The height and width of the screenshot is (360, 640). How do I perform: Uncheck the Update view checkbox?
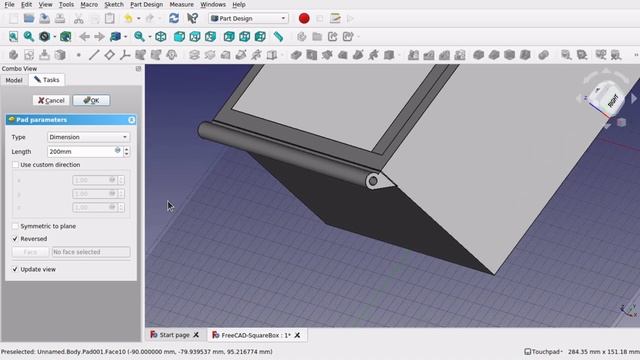pyautogui.click(x=16, y=269)
